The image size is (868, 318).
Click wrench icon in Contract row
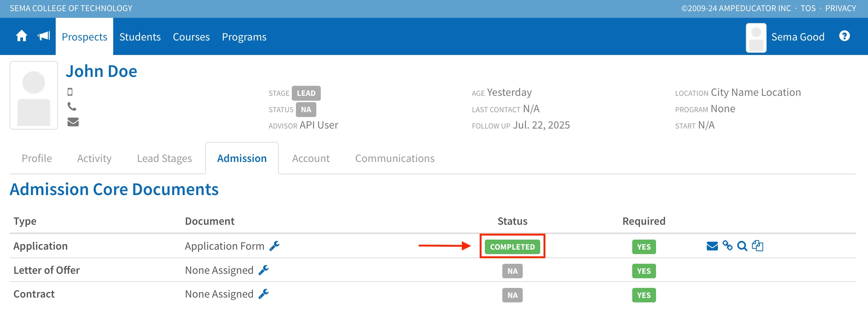tap(264, 294)
